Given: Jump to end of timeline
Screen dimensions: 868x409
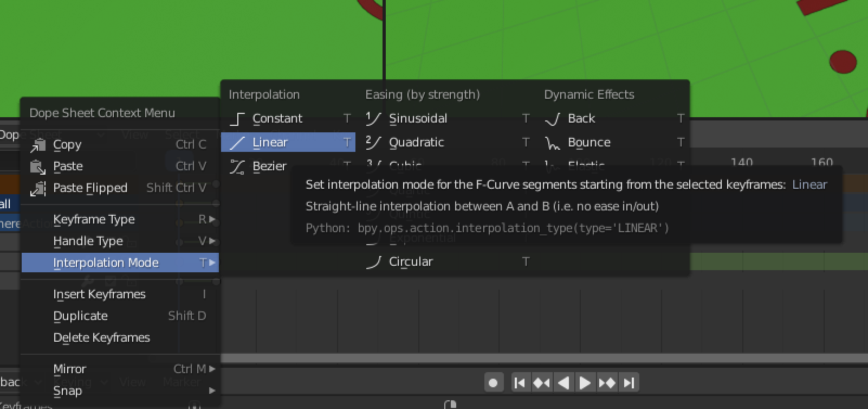Looking at the screenshot, I should [x=629, y=383].
